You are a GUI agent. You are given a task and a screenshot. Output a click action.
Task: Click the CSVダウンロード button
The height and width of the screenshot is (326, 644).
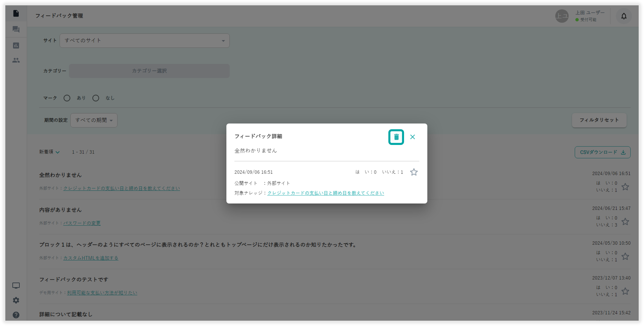(603, 152)
